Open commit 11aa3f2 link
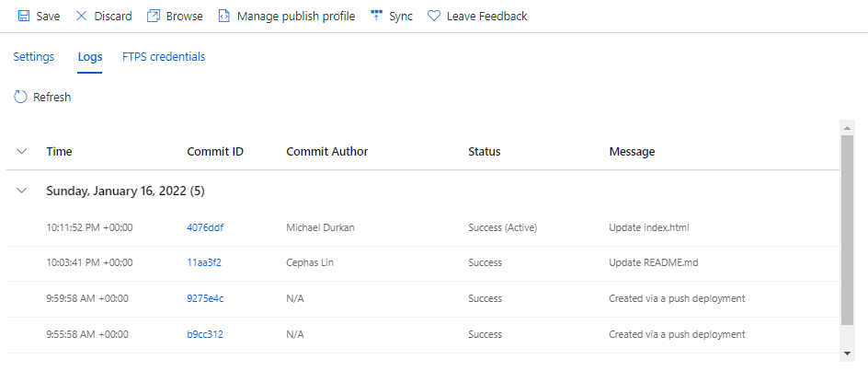The image size is (868, 371). tap(203, 262)
